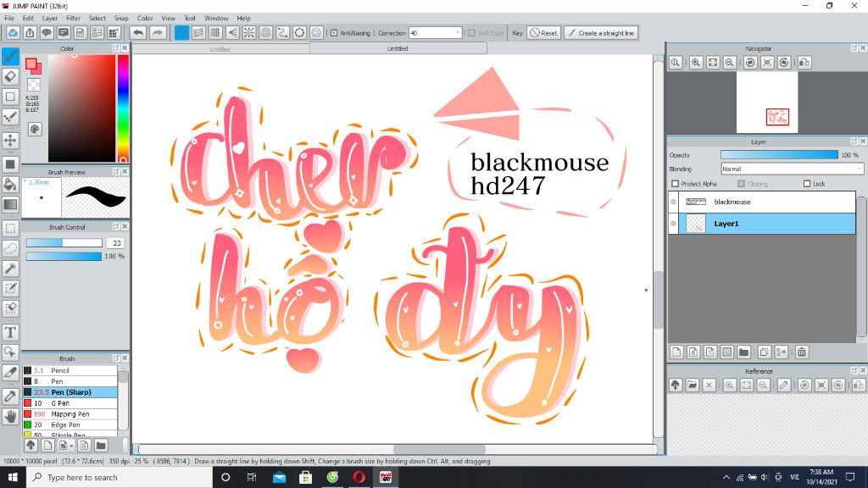Viewport: 868px width, 488px height.
Task: Add new folder in Layer panel
Action: coord(743,352)
